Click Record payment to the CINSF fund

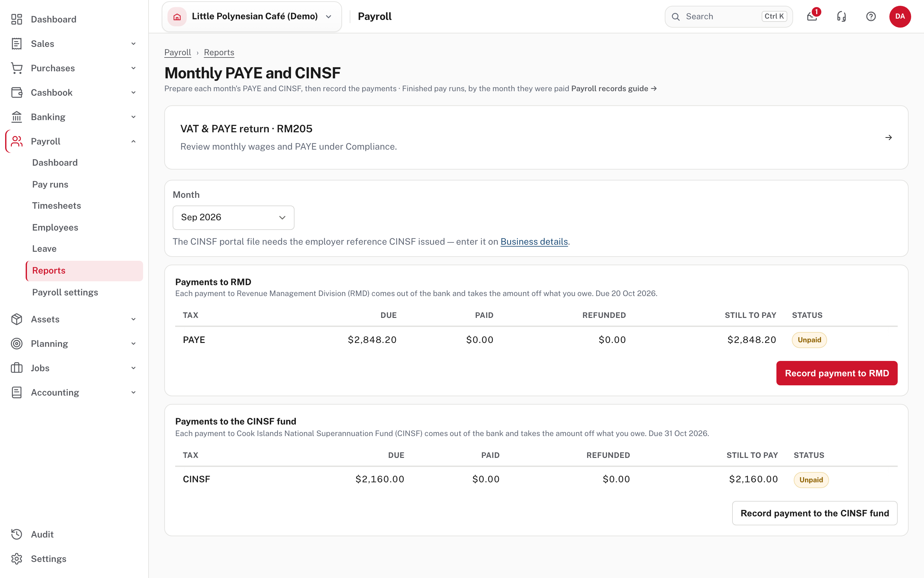[x=814, y=513]
